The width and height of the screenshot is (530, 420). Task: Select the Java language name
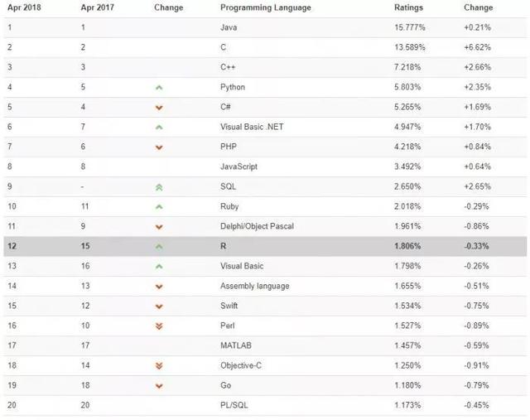click(229, 27)
